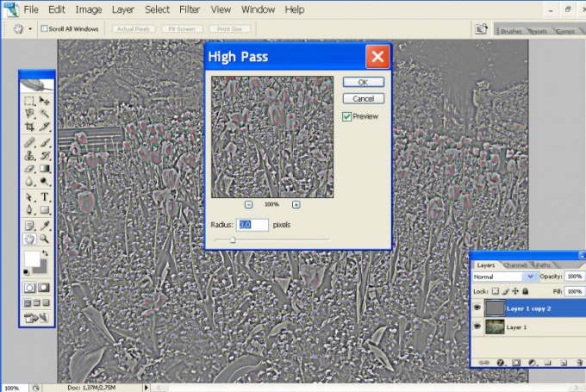Open the File Browser icon in options bar
This screenshot has width=586, height=392.
(x=481, y=28)
